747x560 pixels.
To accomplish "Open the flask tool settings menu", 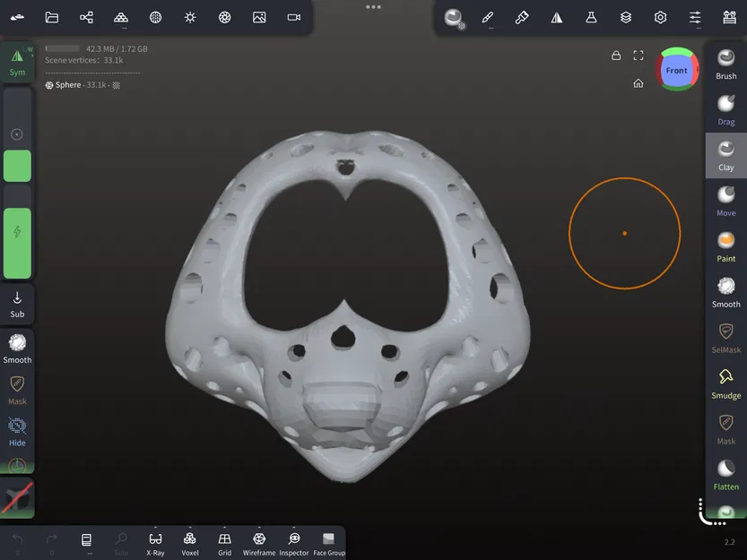I will click(x=591, y=18).
